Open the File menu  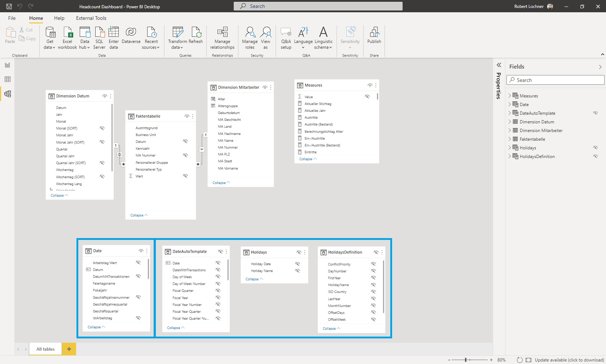[12, 18]
